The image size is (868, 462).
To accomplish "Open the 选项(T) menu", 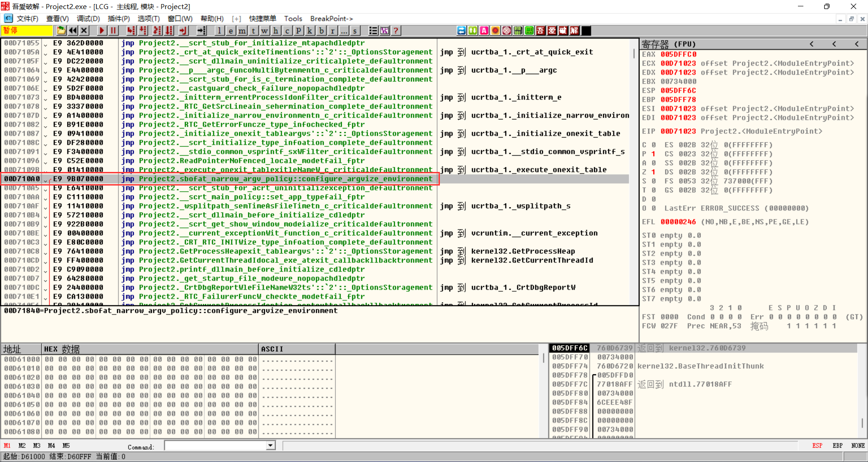I will point(149,19).
